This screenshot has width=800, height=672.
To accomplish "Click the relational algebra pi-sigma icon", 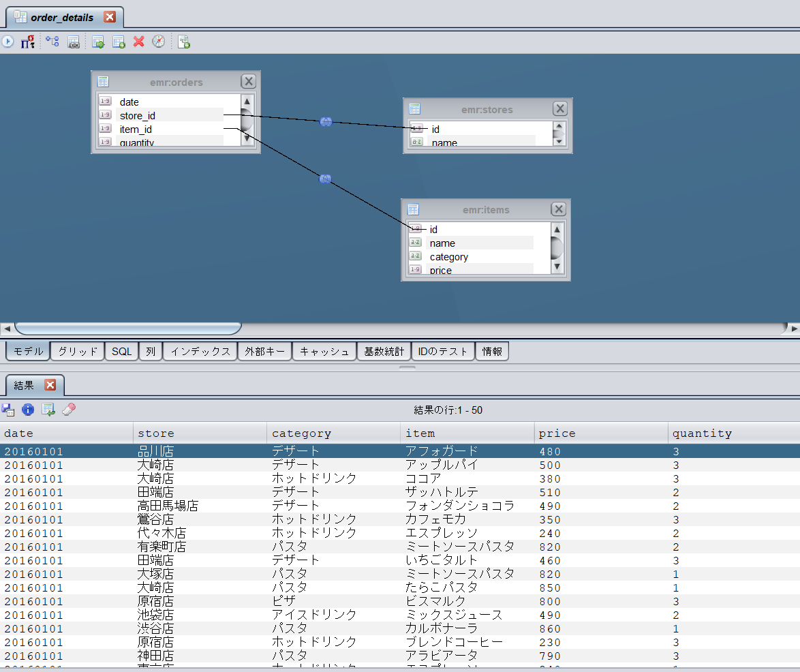I will (27, 42).
